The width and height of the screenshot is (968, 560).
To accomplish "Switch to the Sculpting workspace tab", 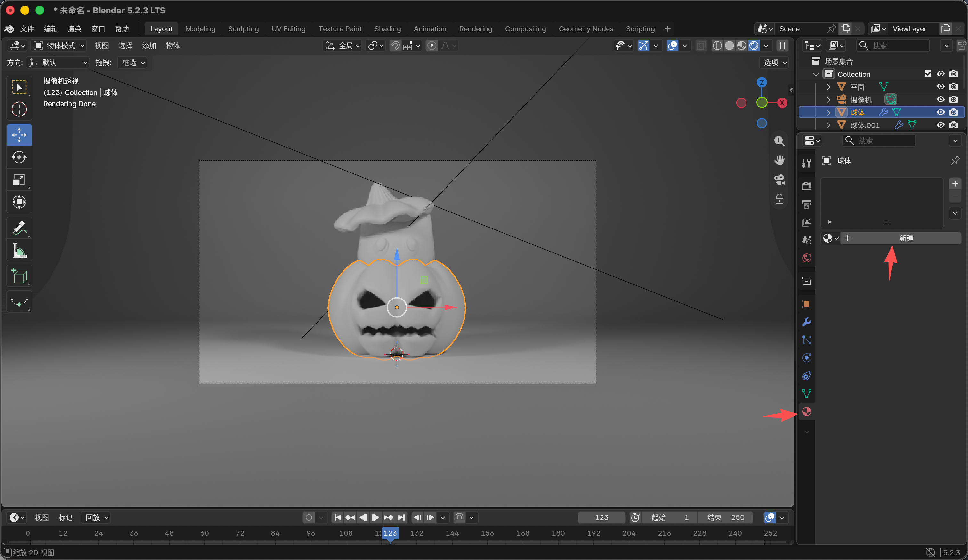I will 243,29.
